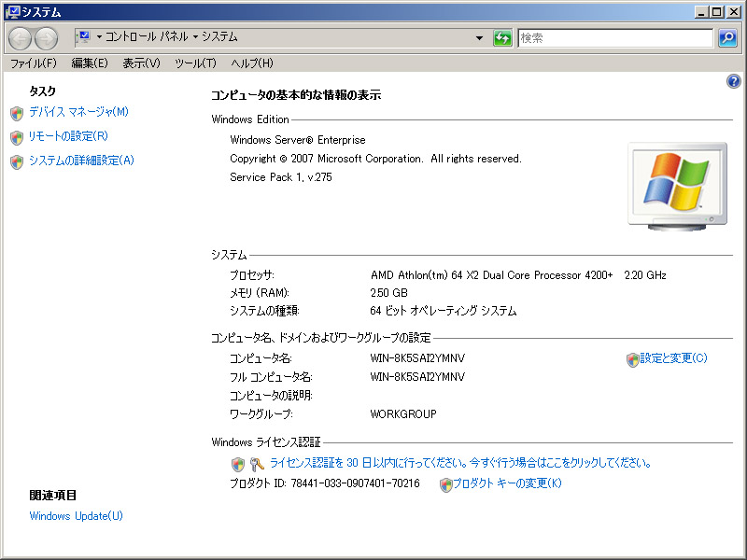
Task: Expand the address bar history dropdown arrow
Action: pos(479,37)
